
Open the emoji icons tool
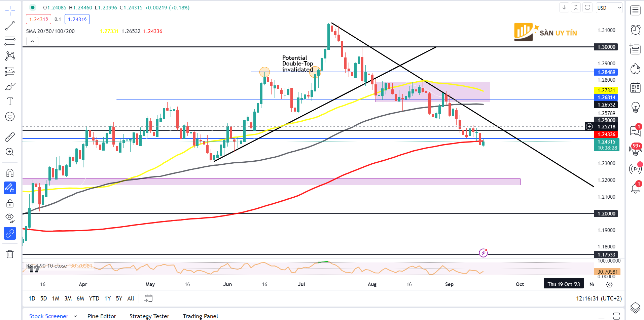10,117
